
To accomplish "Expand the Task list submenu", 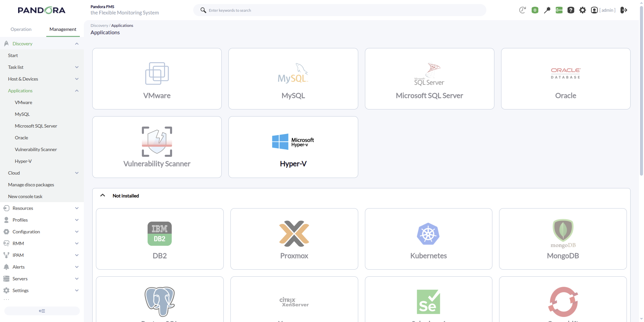I will (x=77, y=67).
